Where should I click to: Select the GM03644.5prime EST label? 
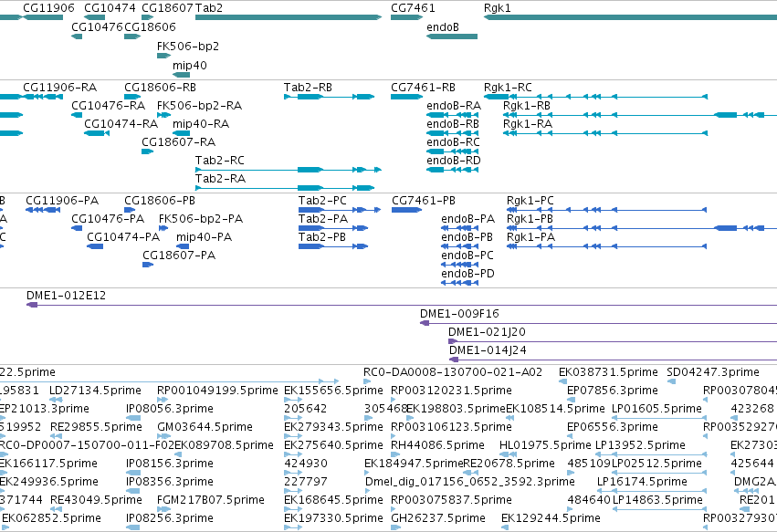point(205,427)
